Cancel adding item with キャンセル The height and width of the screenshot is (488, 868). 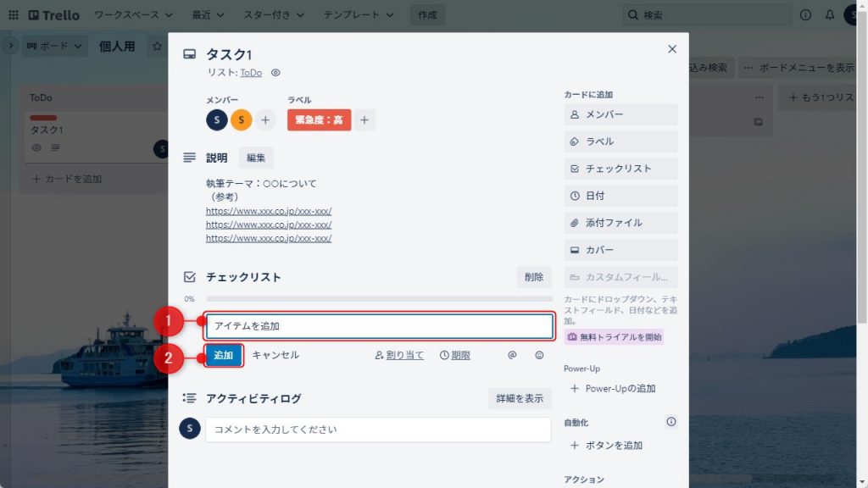275,355
